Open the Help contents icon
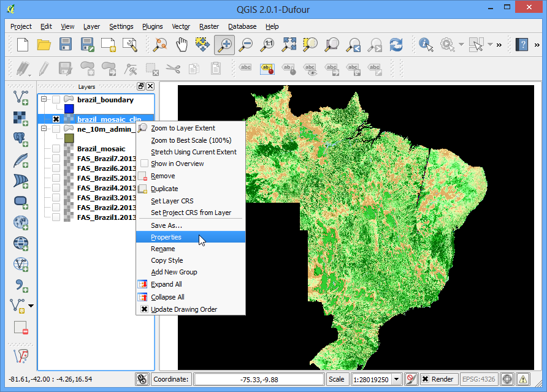The width and height of the screenshot is (547, 392). point(522,45)
